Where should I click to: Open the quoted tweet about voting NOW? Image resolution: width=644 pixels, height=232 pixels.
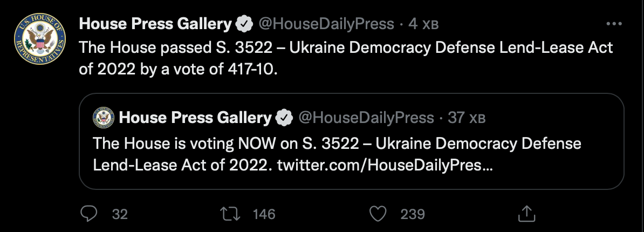coord(352,141)
